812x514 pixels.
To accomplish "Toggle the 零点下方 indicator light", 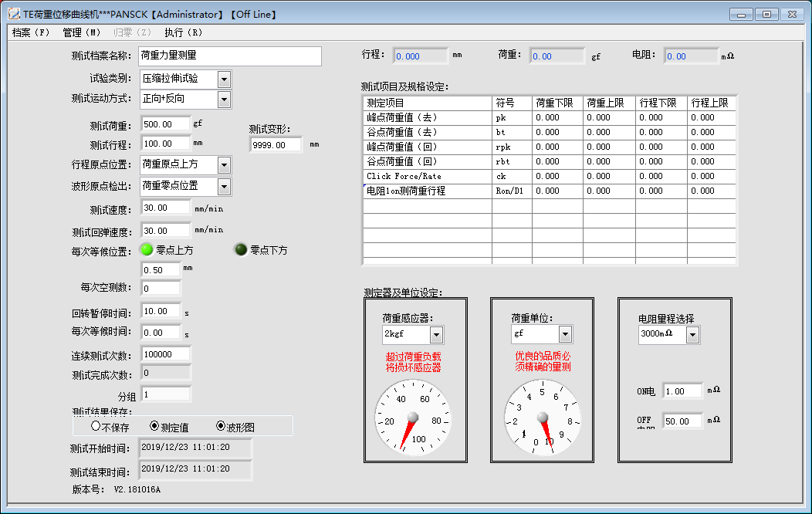I will pyautogui.click(x=240, y=249).
